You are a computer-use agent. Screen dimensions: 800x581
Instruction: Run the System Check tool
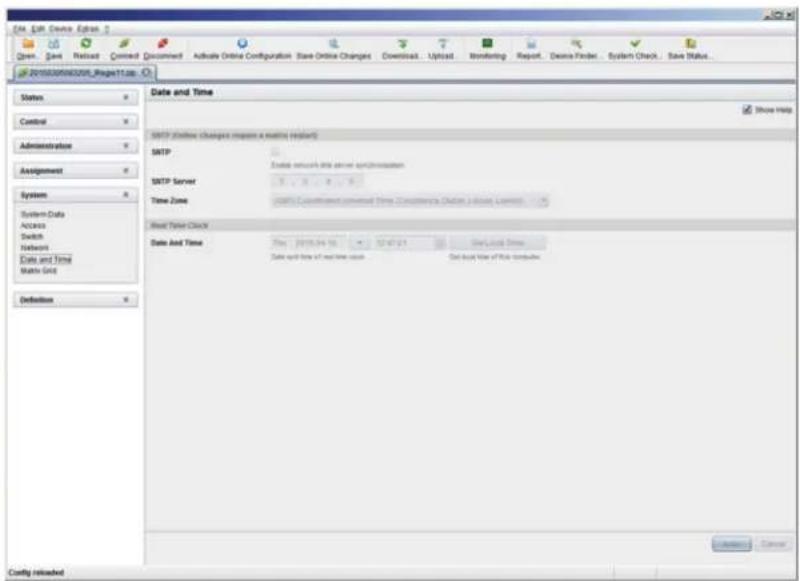[x=634, y=48]
